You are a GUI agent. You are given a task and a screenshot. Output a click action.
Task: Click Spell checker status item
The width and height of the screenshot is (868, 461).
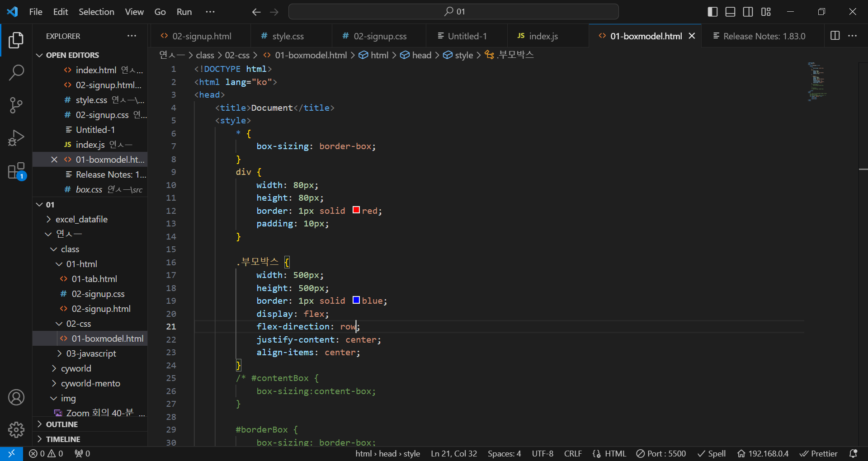(712, 453)
